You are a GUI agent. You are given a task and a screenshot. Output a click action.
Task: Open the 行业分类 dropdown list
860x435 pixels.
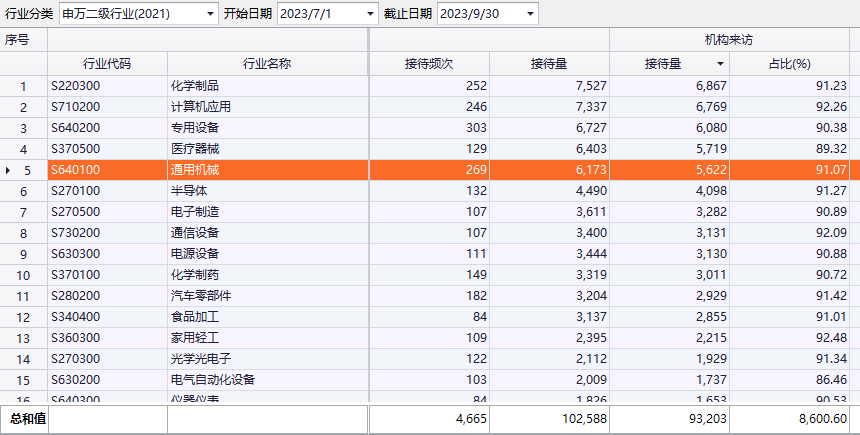[209, 13]
